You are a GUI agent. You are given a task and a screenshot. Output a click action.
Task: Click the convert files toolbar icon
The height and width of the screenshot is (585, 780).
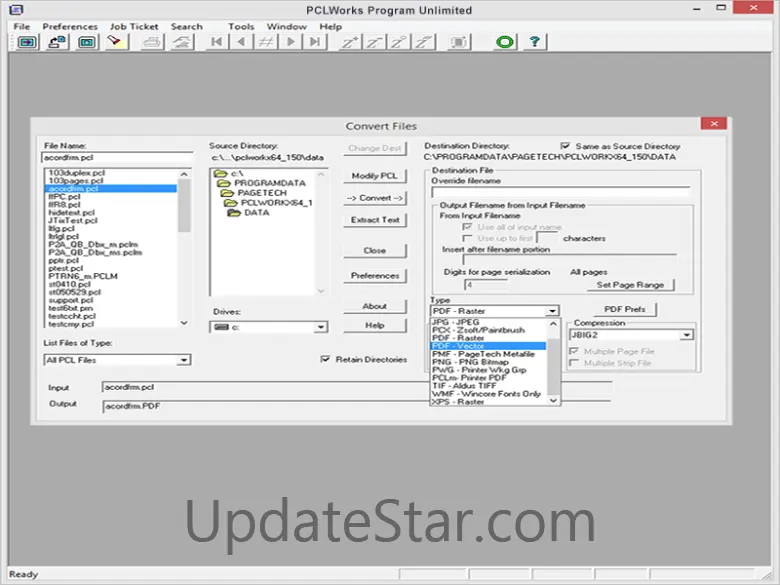click(57, 42)
